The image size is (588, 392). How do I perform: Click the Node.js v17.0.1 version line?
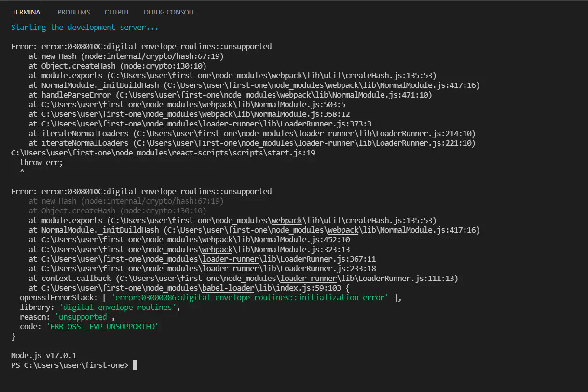pos(43,356)
